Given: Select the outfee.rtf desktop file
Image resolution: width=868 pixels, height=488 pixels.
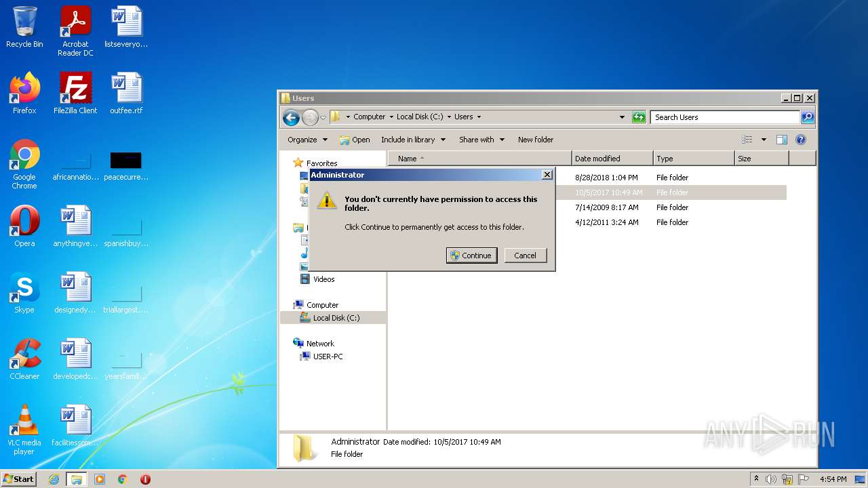Looking at the screenshot, I should pos(126,94).
